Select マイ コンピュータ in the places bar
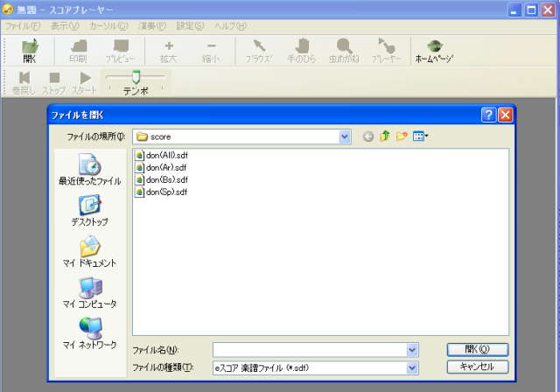This screenshot has height=392, width=560. pyautogui.click(x=89, y=293)
